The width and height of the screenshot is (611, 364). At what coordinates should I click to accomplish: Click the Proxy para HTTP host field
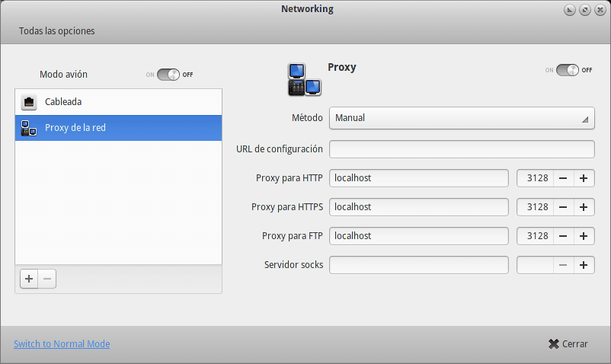(419, 178)
